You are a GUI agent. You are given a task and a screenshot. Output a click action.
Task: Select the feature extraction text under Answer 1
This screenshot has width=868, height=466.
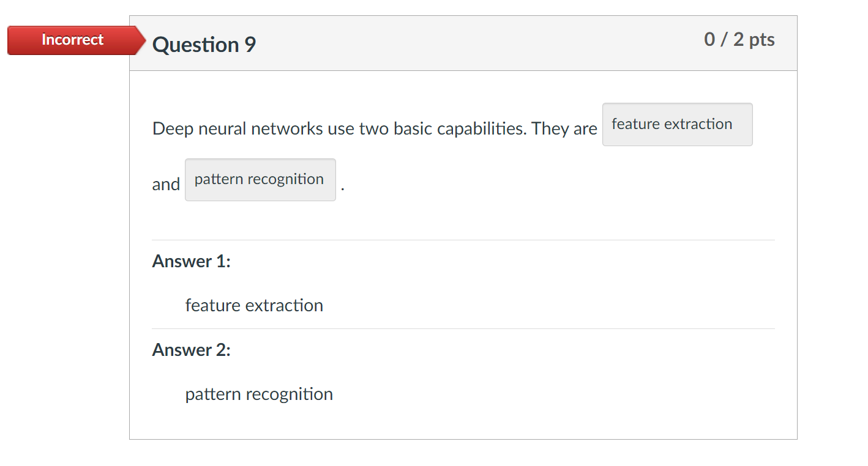point(254,305)
